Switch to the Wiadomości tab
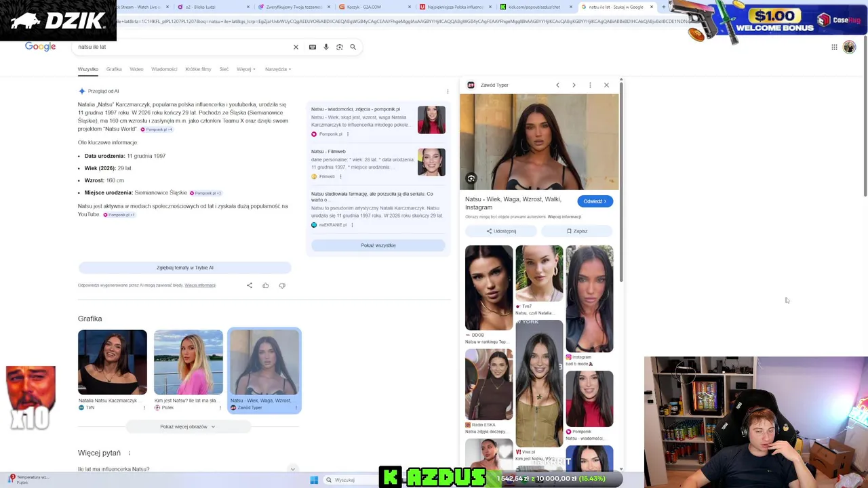 coord(164,69)
